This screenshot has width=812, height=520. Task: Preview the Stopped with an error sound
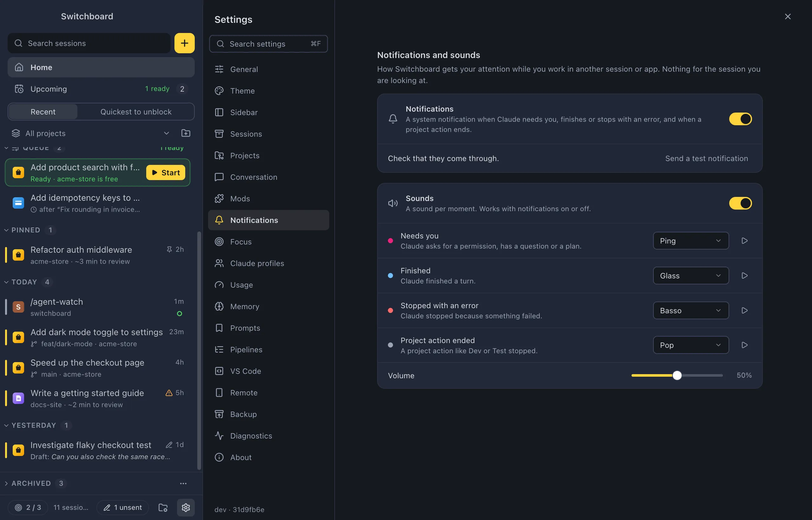click(x=744, y=310)
